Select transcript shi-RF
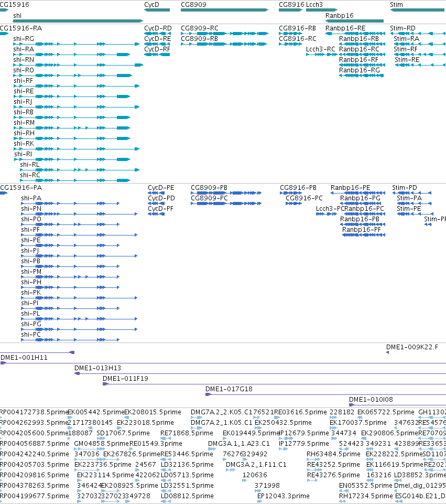 [x=77, y=86]
